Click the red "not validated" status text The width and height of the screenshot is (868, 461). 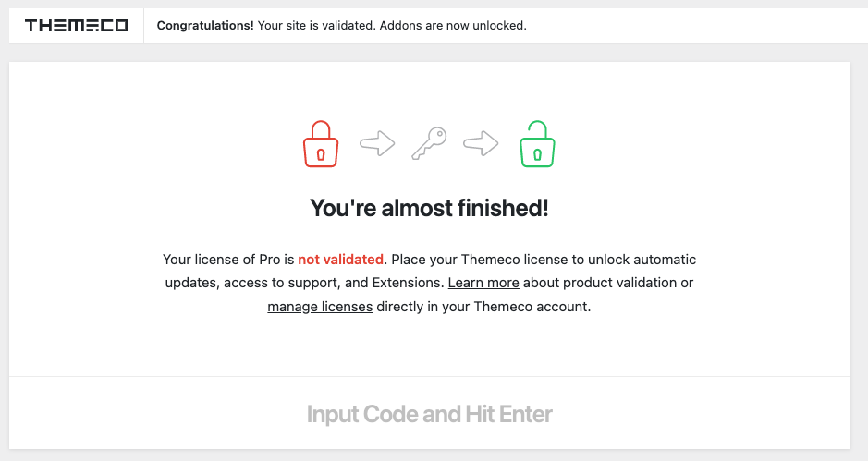point(340,260)
